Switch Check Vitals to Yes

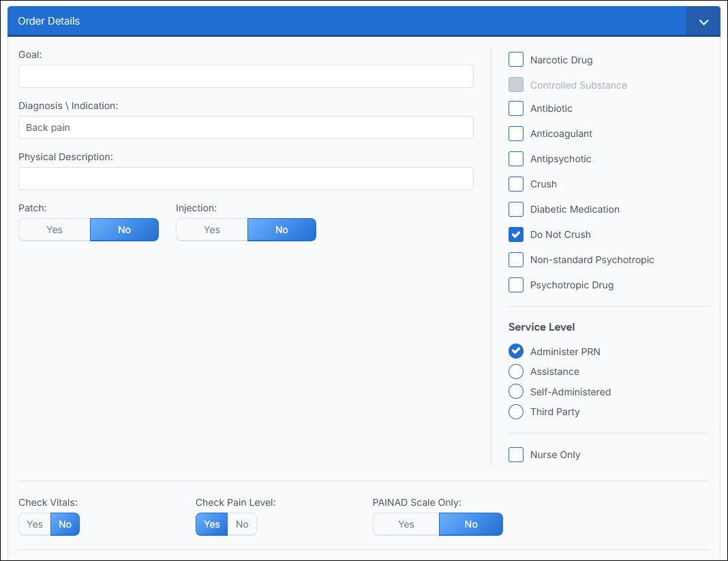pyautogui.click(x=35, y=524)
